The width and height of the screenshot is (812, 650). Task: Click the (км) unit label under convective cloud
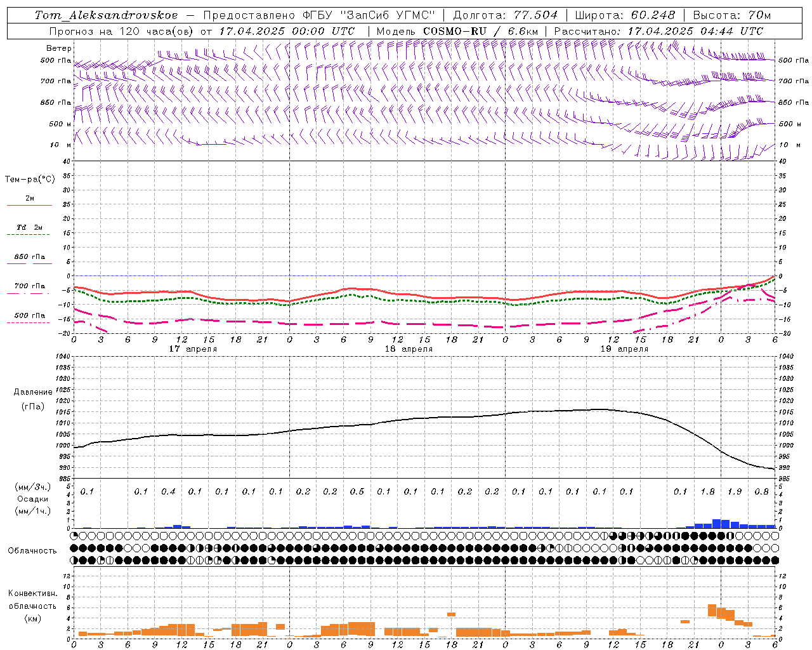(32, 618)
